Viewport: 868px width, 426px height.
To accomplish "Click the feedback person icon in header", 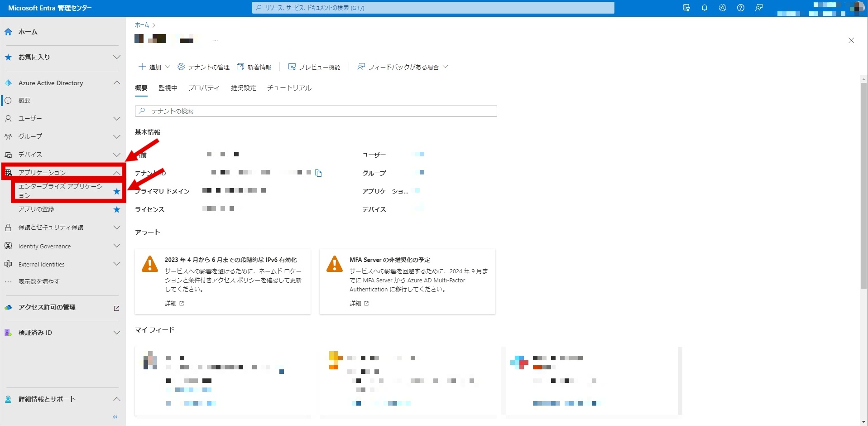I will click(759, 8).
